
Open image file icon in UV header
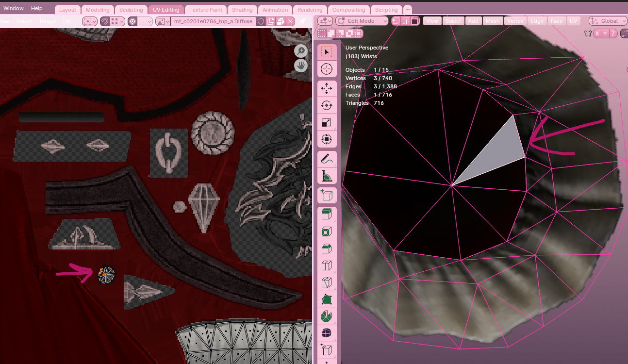click(x=281, y=21)
